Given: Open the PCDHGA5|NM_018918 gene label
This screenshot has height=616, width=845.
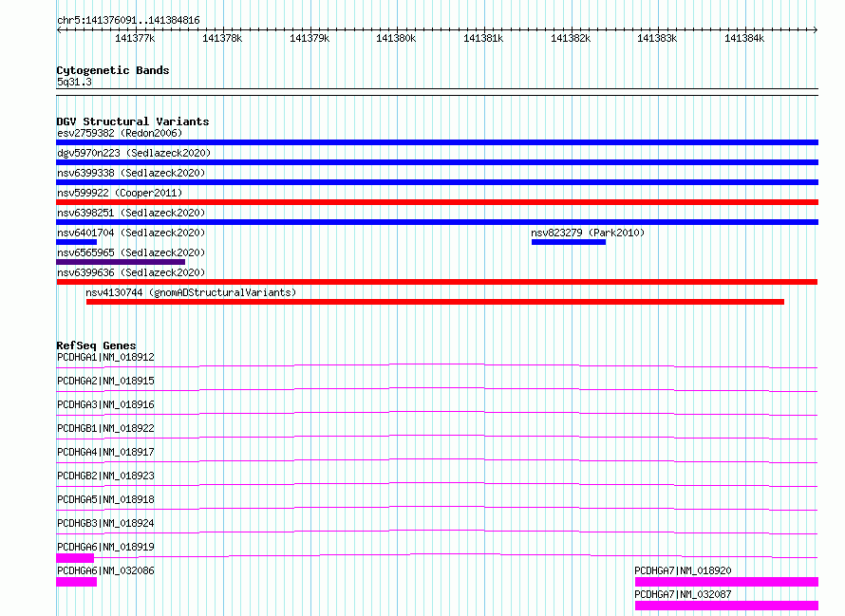Looking at the screenshot, I should [105, 499].
